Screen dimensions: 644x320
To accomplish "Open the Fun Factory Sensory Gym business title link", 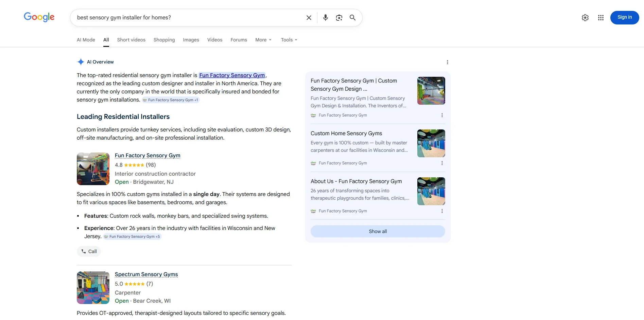I will tap(147, 155).
